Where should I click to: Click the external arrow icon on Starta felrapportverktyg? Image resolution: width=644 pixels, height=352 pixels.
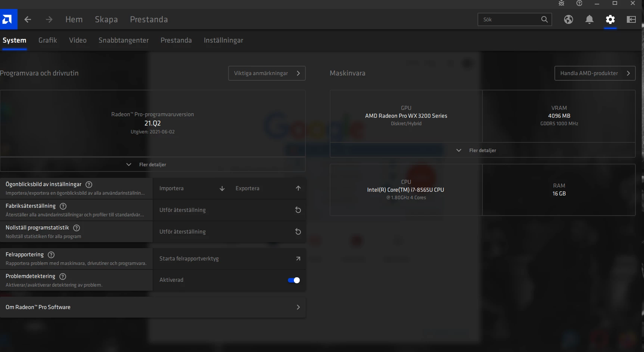[298, 259]
